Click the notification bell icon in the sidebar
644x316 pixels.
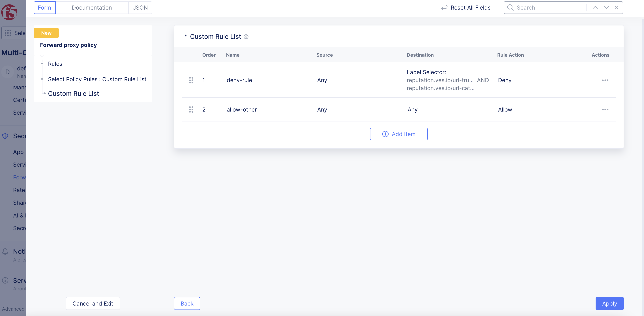click(x=5, y=252)
